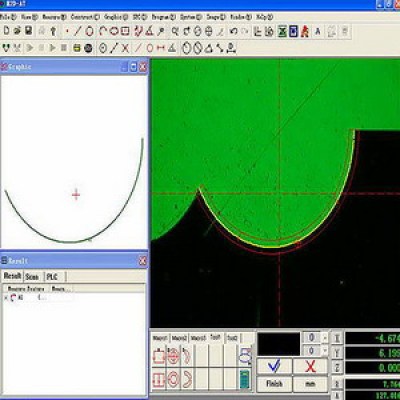Select the Tool1 tab in tool panel
Viewport: 400px width, 400px height.
(x=215, y=338)
